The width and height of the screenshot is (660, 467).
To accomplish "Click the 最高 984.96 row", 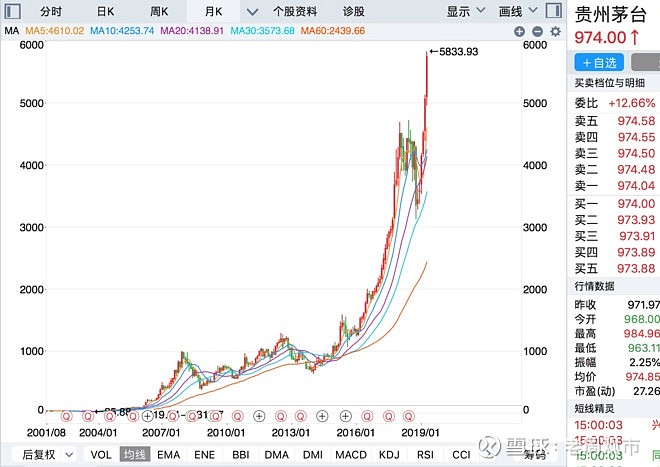I will 617,334.
